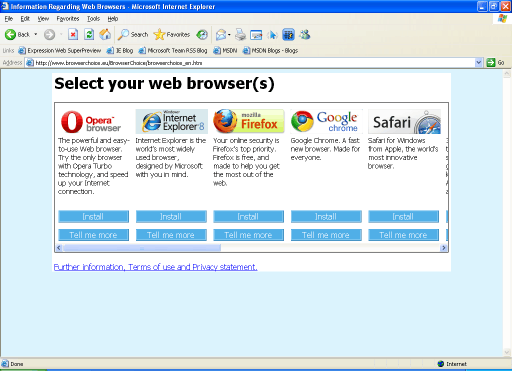The height and width of the screenshot is (371, 512).
Task: Open the Favorites star pane
Action: (171, 34)
